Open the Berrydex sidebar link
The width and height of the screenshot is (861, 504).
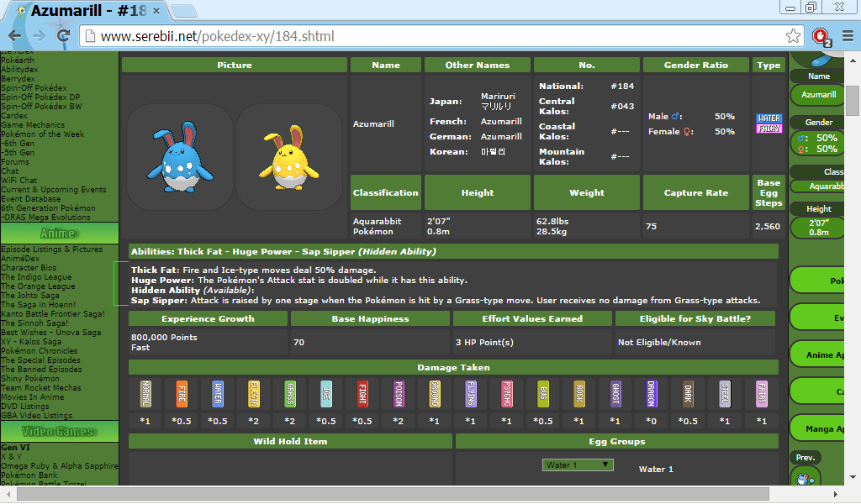pos(18,79)
